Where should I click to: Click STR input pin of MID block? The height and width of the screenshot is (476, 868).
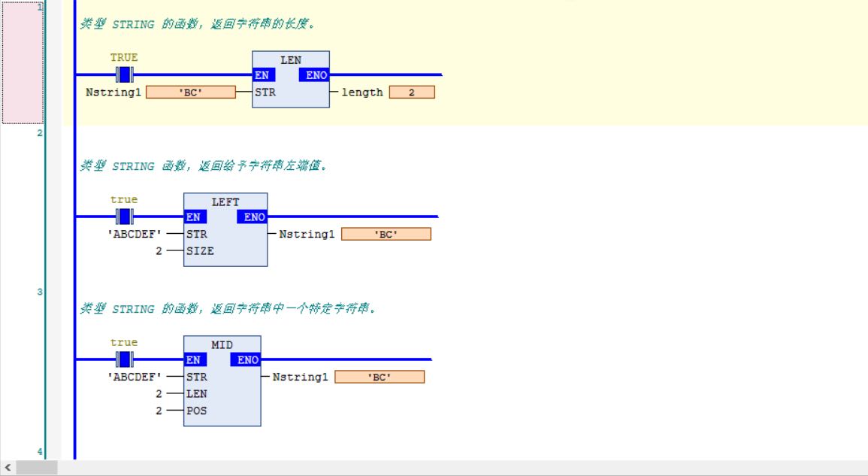(x=196, y=377)
